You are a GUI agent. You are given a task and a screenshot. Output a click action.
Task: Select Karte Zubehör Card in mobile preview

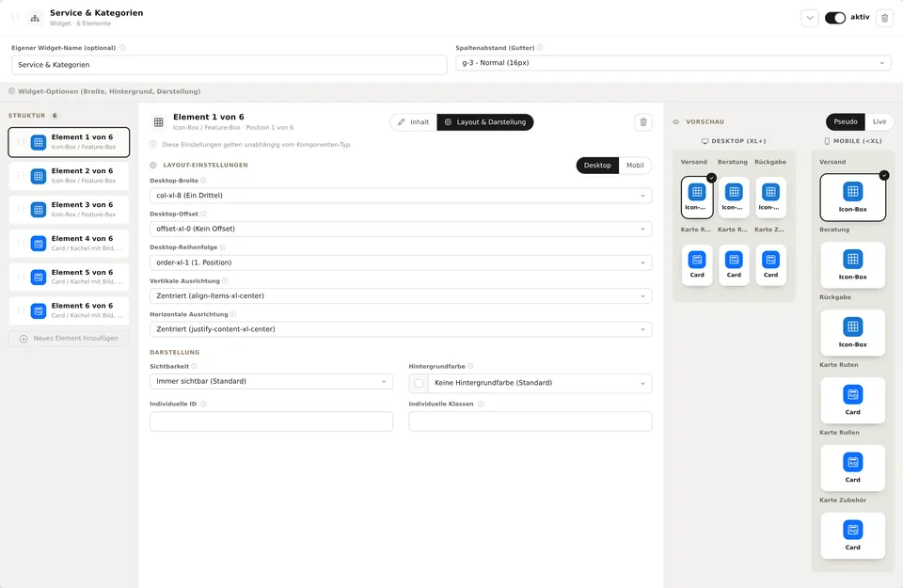[x=852, y=535]
